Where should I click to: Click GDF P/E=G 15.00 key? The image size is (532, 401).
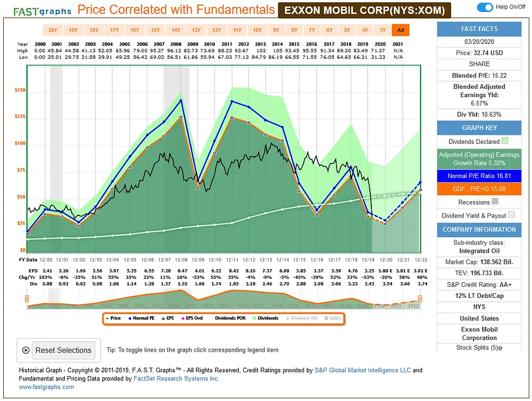tap(479, 189)
